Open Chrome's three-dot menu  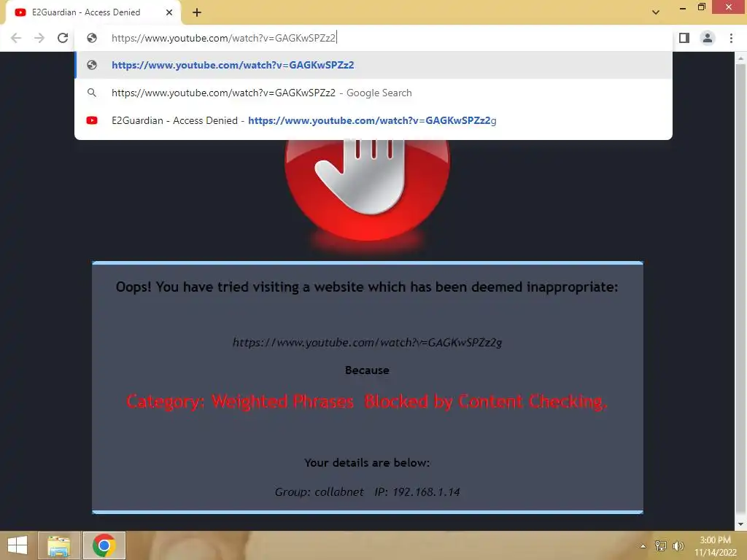point(731,38)
